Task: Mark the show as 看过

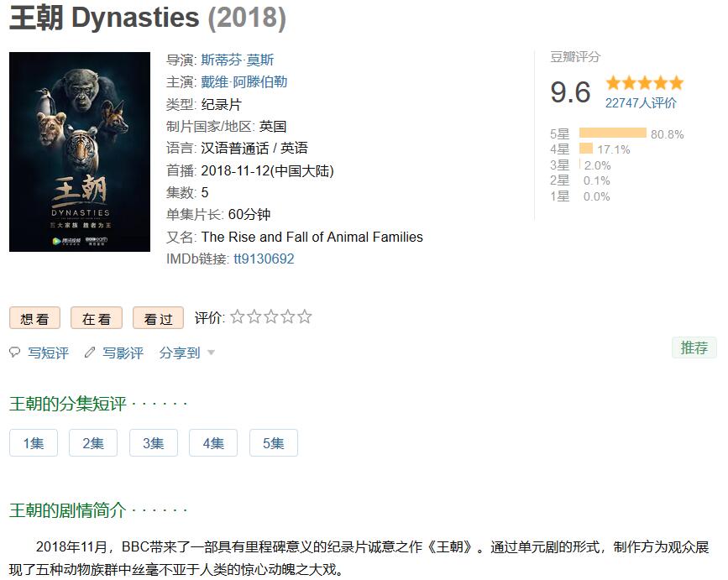Action: 159,318
